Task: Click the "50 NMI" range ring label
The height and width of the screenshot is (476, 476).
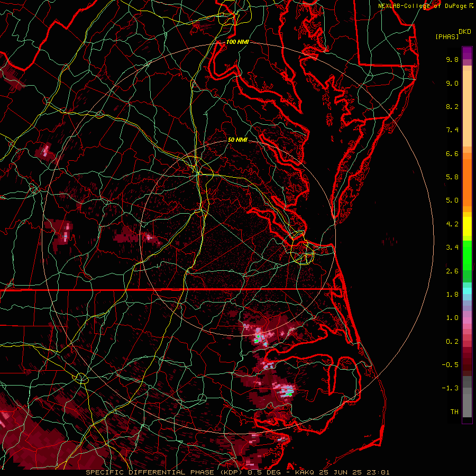Action: click(237, 140)
